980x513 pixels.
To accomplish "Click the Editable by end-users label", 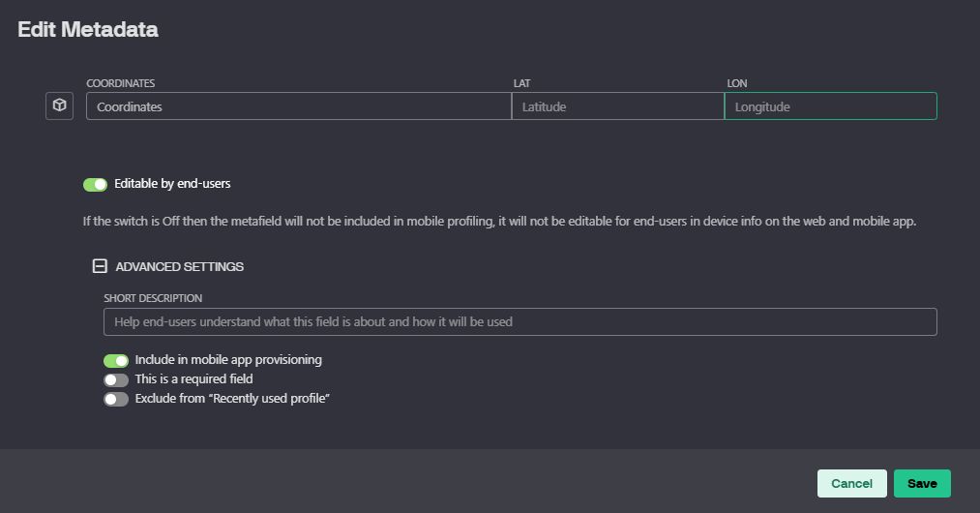I will pos(172,184).
